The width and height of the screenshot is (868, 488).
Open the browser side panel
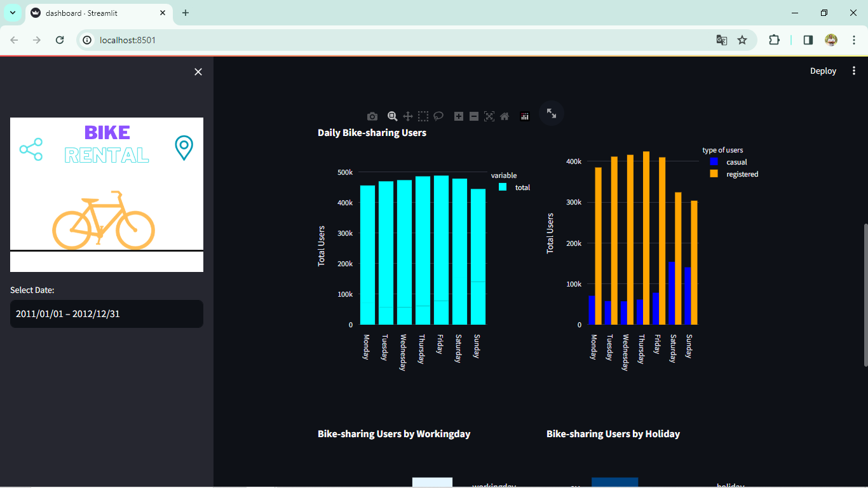click(x=808, y=40)
